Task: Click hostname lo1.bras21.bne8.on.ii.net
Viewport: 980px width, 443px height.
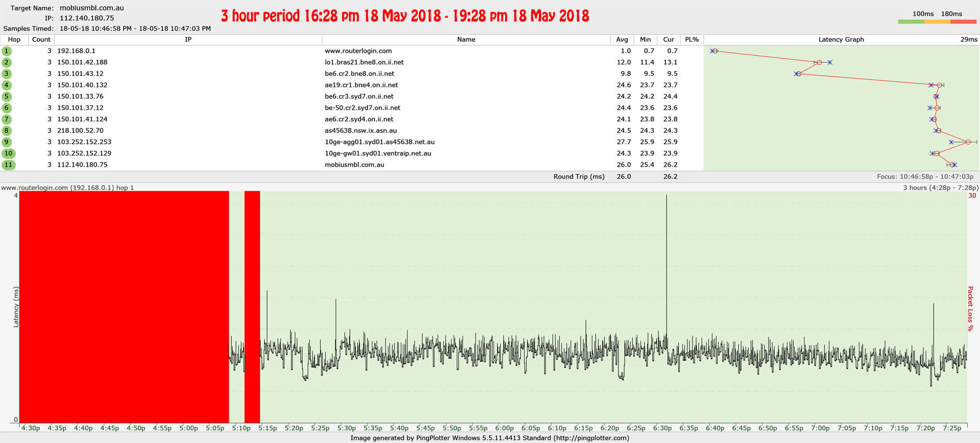Action: point(364,62)
